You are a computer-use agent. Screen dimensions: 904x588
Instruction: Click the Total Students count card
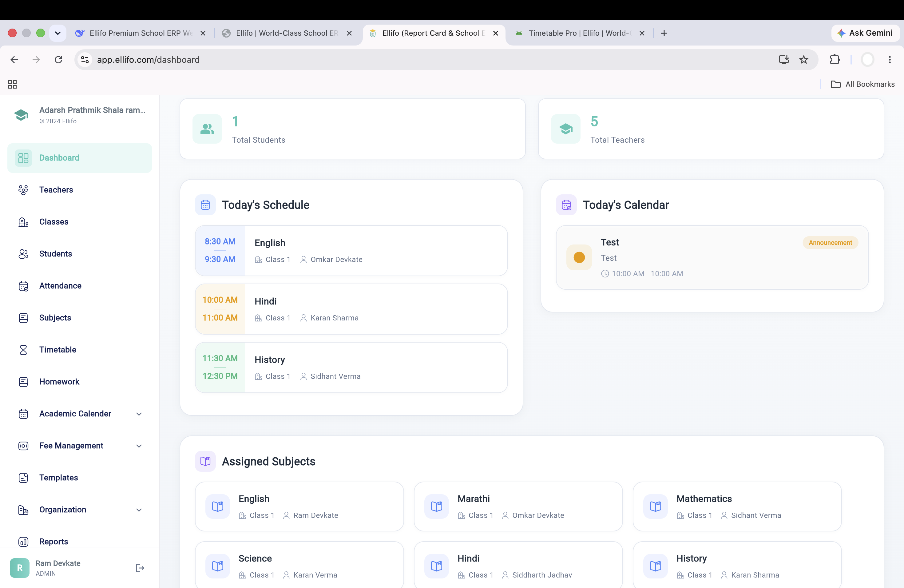pos(352,129)
